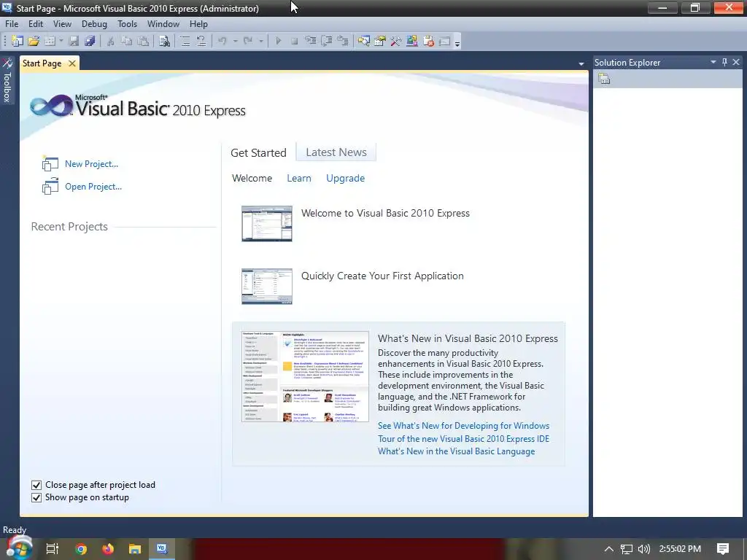Open Quickly Create Your First Application

(382, 276)
